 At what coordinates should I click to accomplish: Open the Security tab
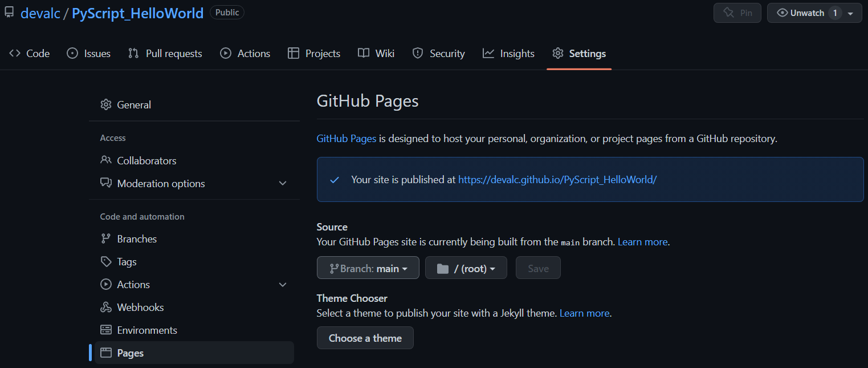pos(439,53)
